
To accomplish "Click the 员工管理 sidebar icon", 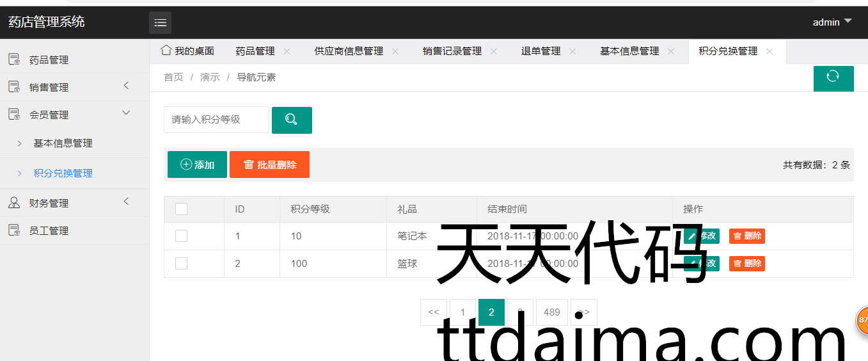I will pyautogui.click(x=14, y=230).
